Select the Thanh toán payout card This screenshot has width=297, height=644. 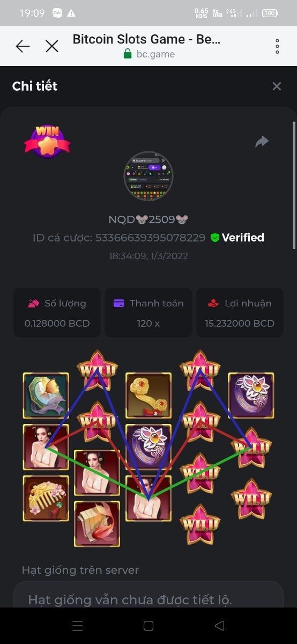click(x=148, y=313)
